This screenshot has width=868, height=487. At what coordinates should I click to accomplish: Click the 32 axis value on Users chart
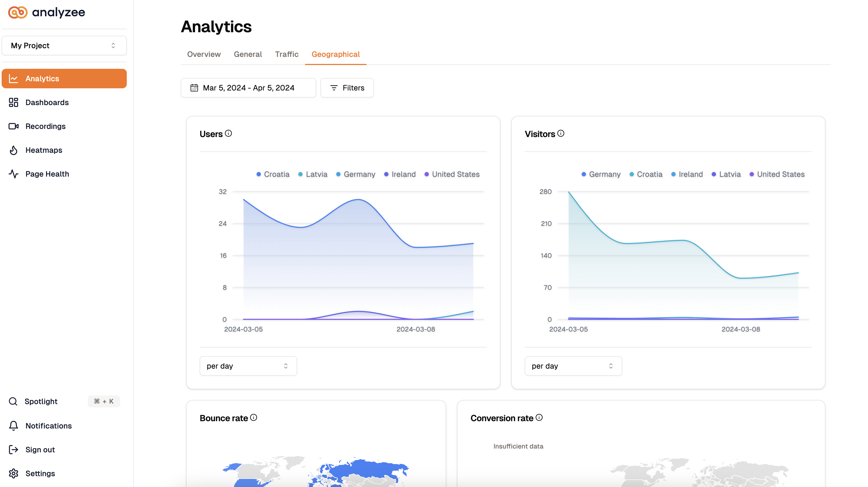coord(222,192)
